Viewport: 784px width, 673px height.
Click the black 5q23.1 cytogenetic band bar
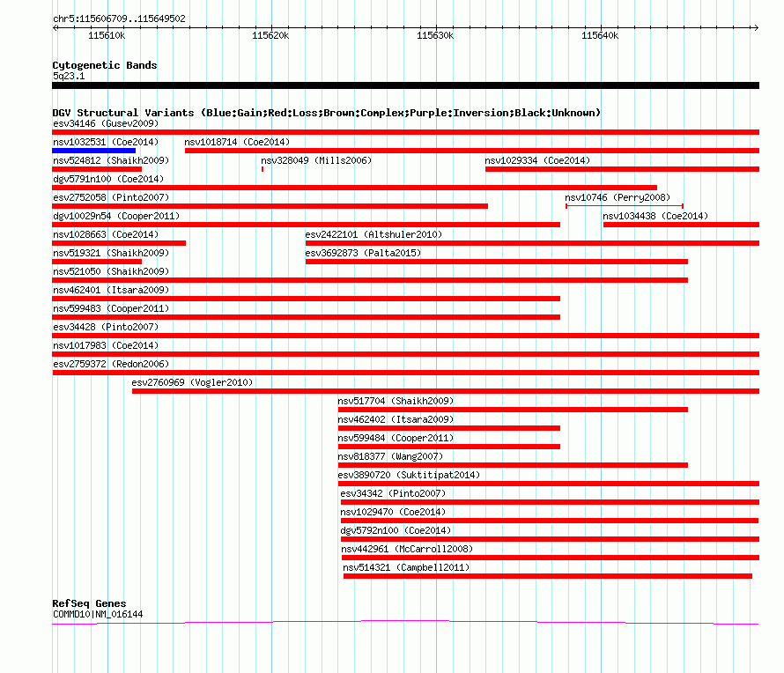pos(405,85)
